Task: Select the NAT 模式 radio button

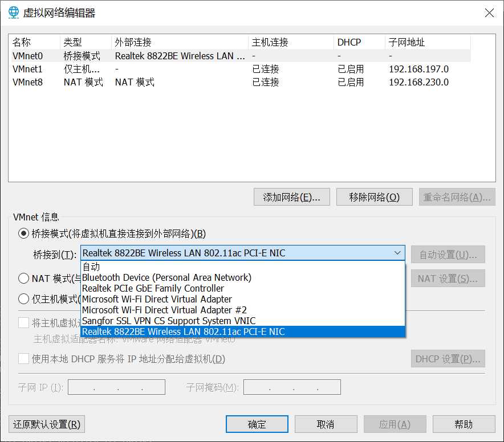Action: pos(23,278)
